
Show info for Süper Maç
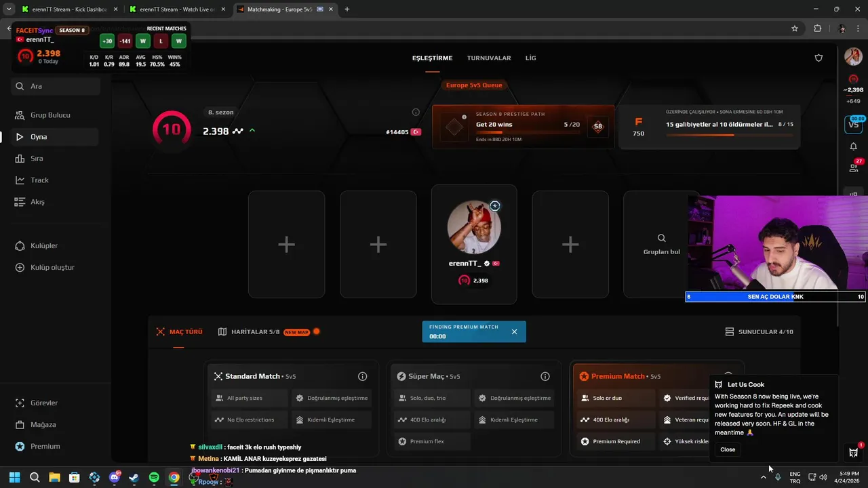[545, 376]
